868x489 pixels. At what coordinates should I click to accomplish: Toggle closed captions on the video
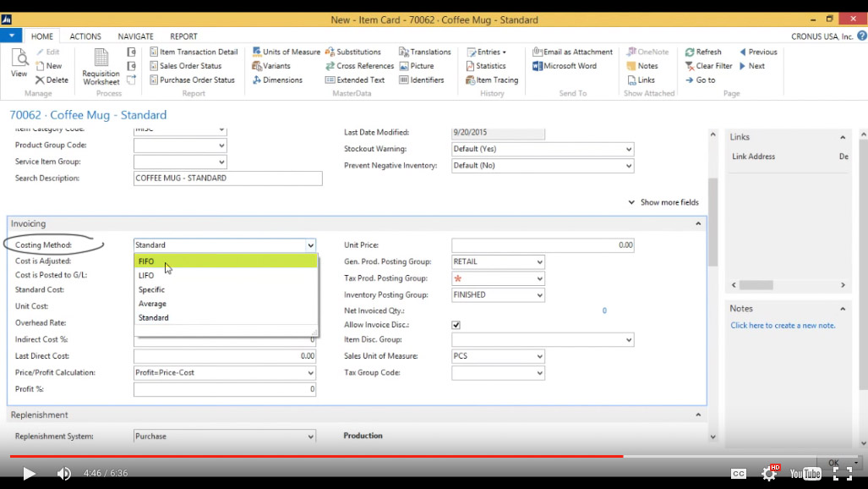739,474
